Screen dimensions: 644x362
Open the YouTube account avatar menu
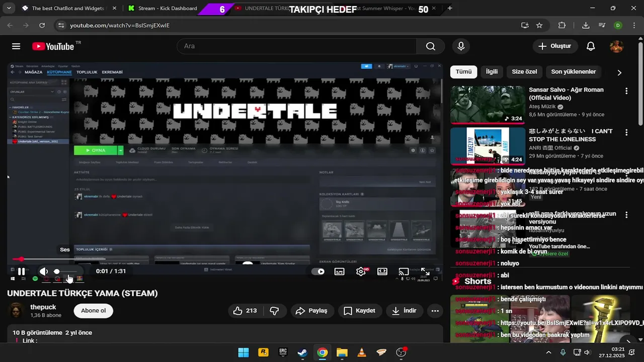tap(616, 46)
